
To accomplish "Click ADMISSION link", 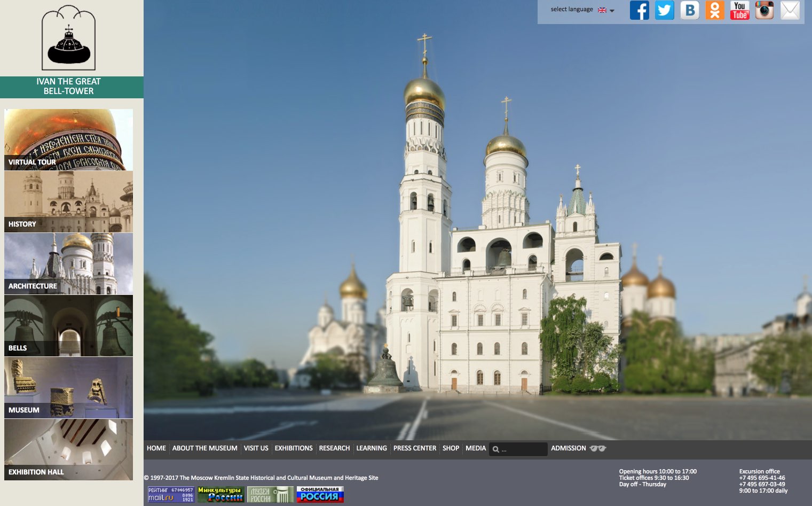I will (x=569, y=448).
